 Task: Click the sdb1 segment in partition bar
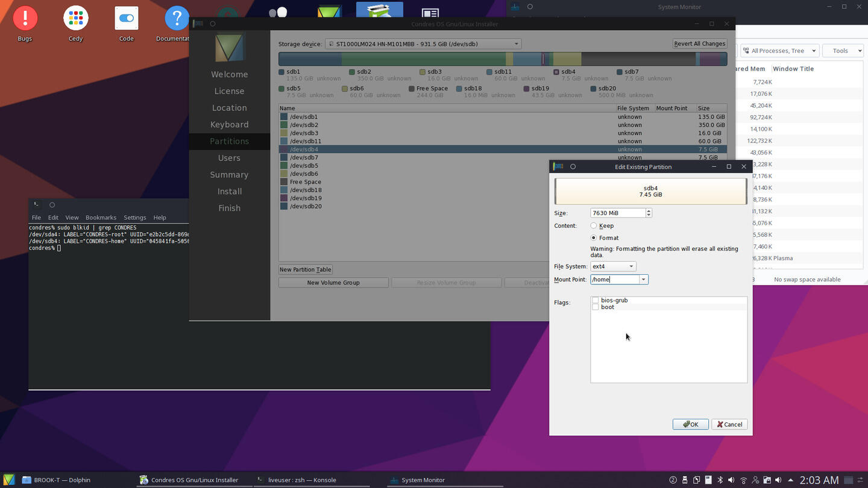coord(310,59)
